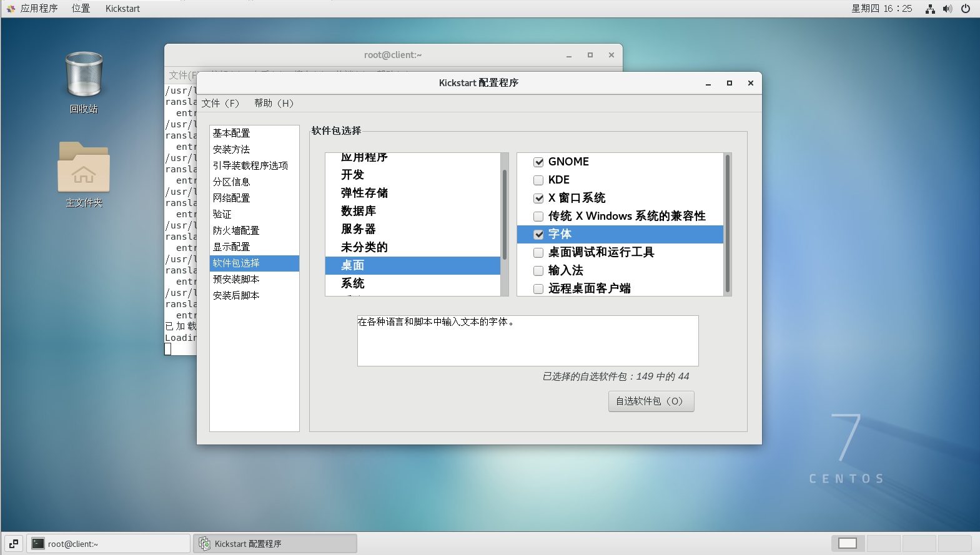This screenshot has height=555, width=980.
Task: Select the 服务器 package category
Action: click(412, 230)
